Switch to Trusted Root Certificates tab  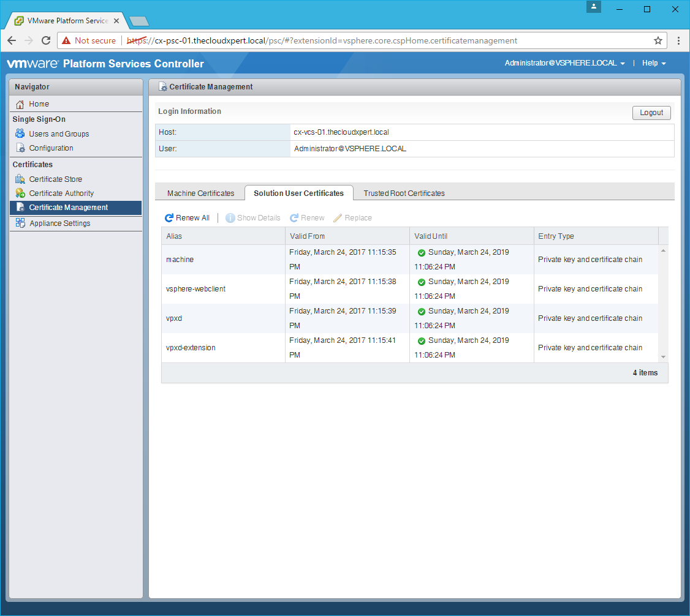404,193
